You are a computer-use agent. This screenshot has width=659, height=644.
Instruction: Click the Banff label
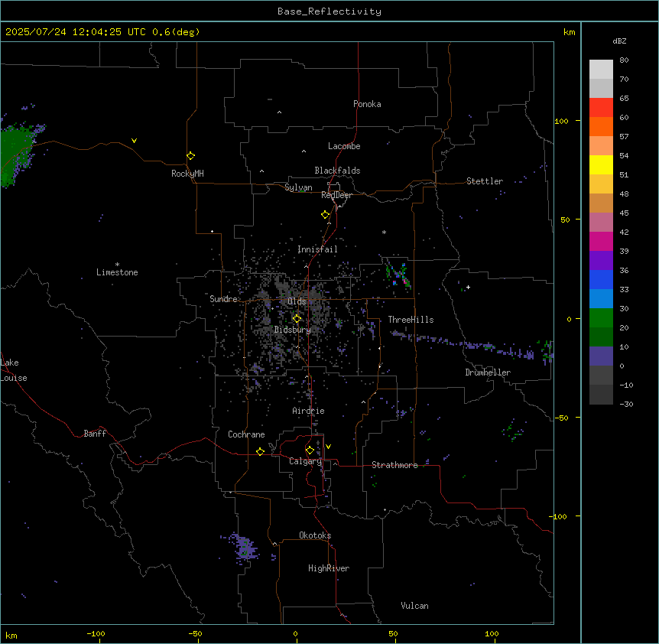click(x=95, y=434)
